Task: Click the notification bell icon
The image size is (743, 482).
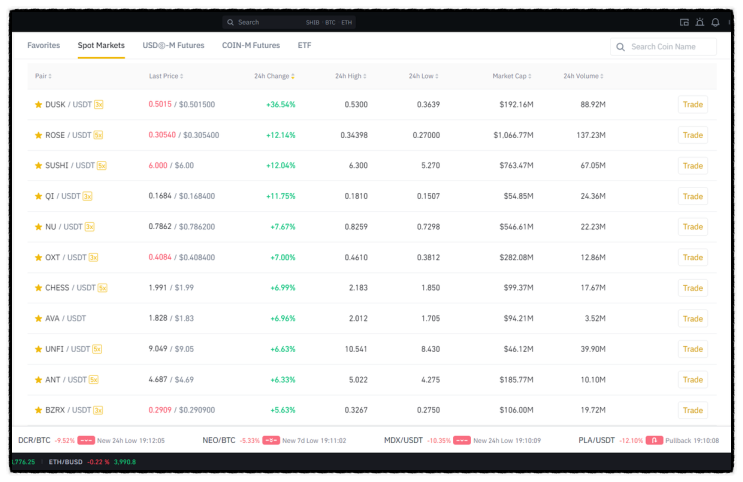Action: [x=716, y=22]
